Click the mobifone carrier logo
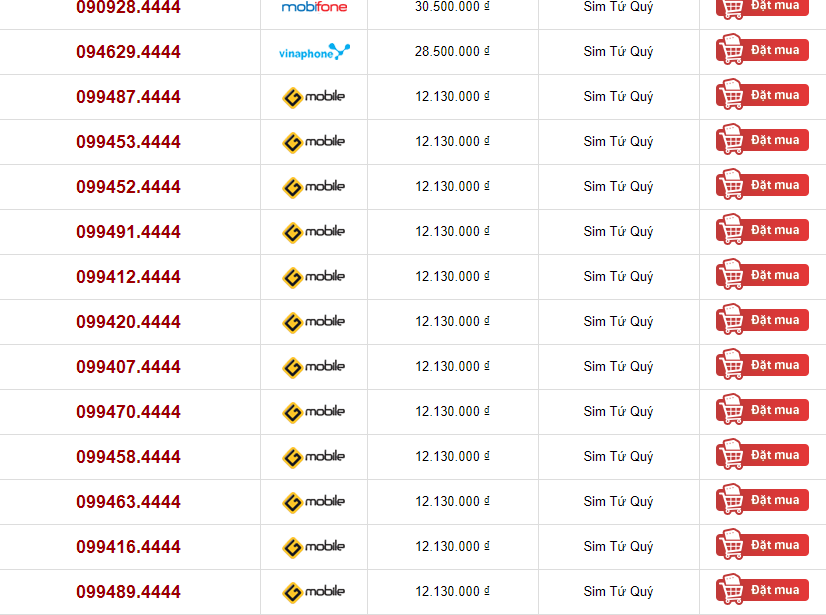Viewport: 826px width, 615px height. point(314,7)
